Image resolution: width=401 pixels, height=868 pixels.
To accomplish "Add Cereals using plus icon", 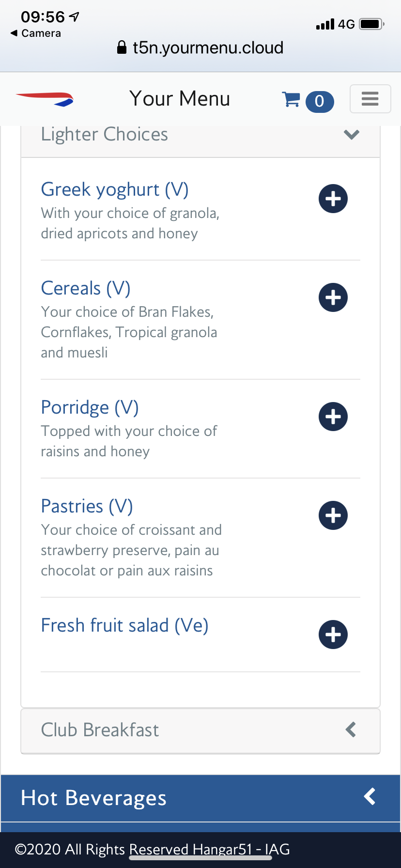I will tap(333, 297).
